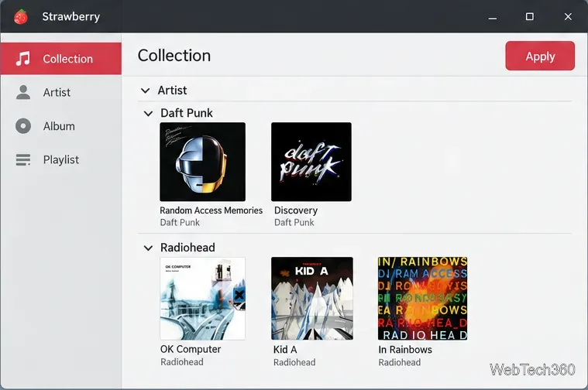Viewport: 588px width, 390px height.
Task: Click the 'OK Computer' album title text
Action: [191, 349]
